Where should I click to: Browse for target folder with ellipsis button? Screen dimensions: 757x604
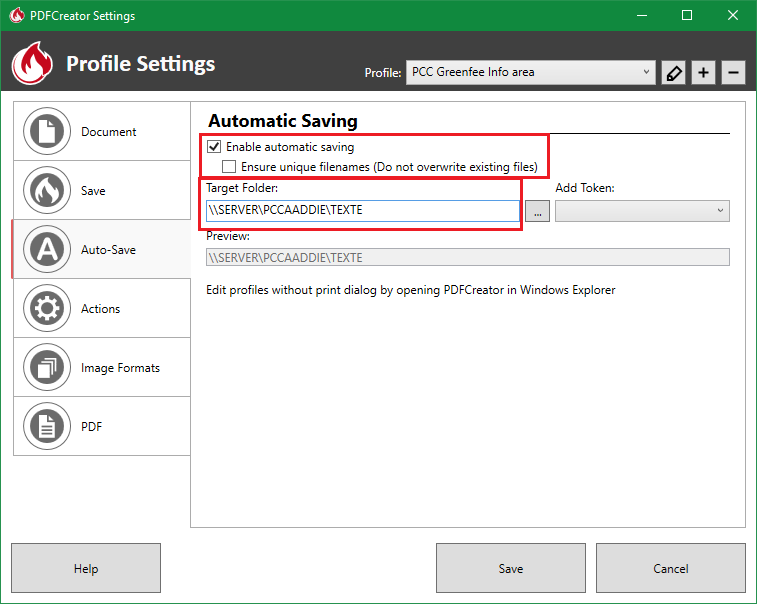click(x=537, y=211)
